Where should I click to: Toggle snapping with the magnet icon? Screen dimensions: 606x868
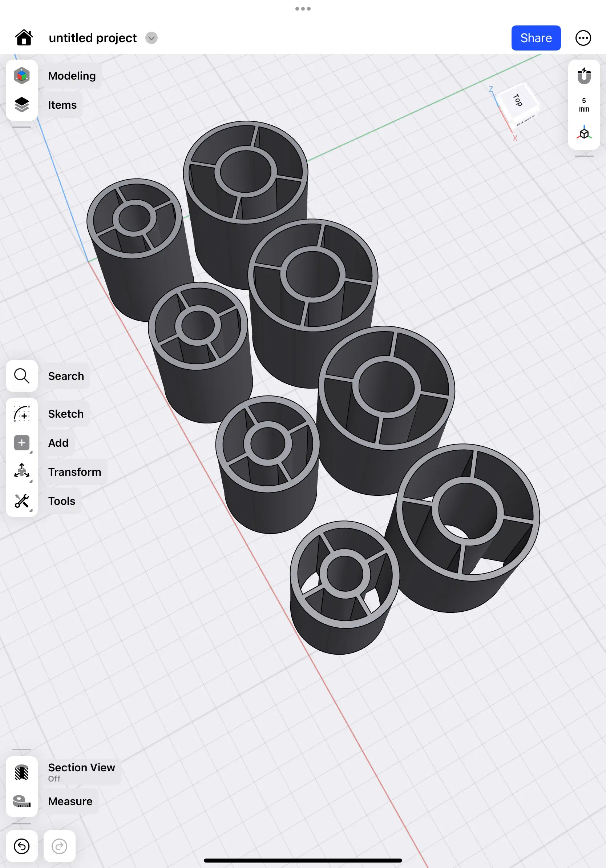click(584, 75)
